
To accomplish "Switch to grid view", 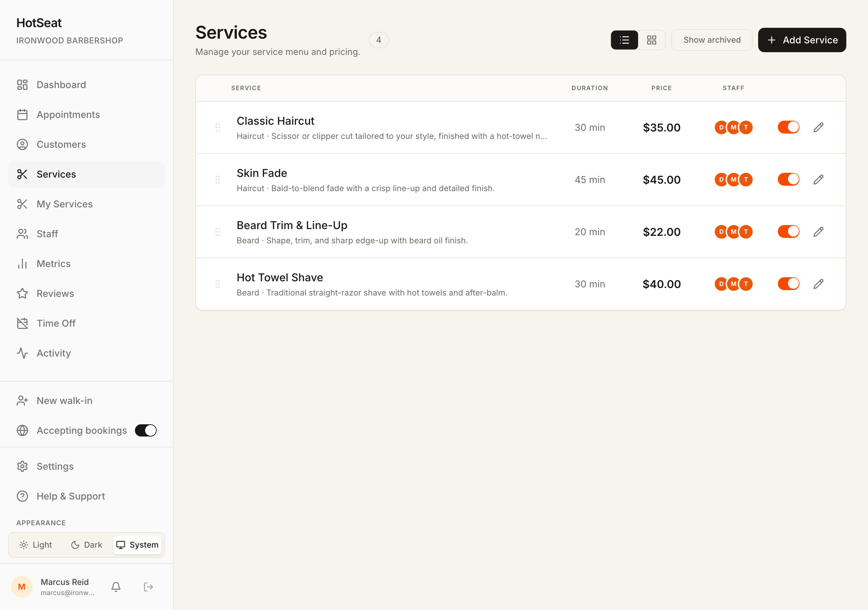I will [651, 40].
